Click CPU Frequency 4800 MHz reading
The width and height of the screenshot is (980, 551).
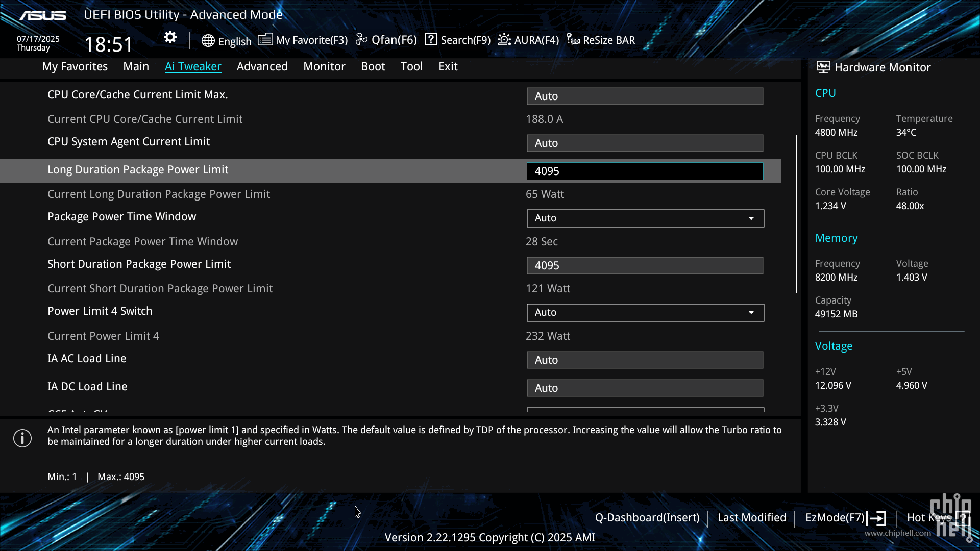tap(836, 133)
